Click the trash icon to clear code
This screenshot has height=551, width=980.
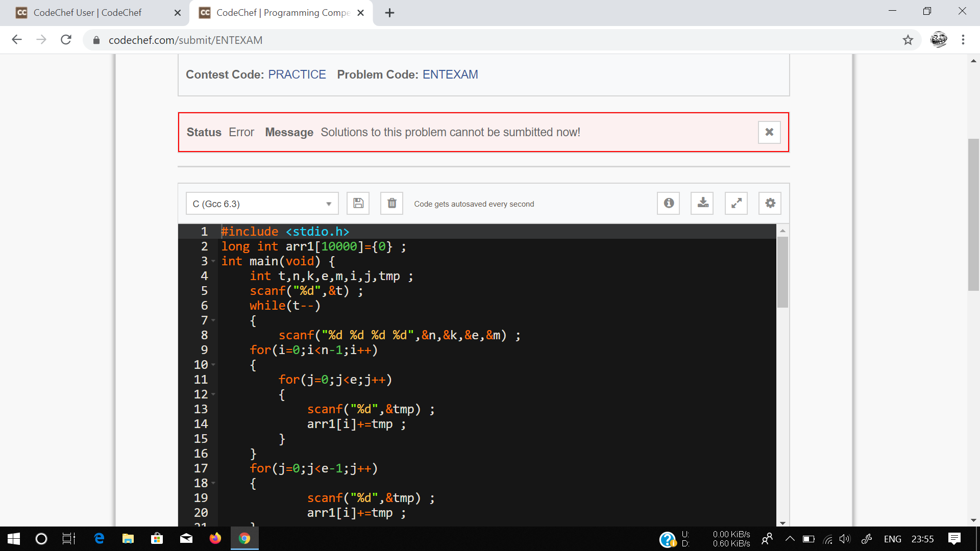point(391,203)
